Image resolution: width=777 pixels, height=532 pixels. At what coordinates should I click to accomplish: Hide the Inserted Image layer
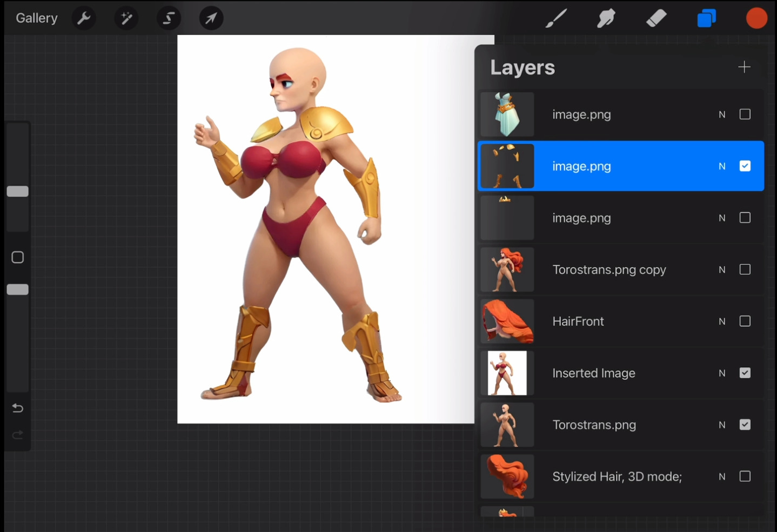click(x=745, y=373)
